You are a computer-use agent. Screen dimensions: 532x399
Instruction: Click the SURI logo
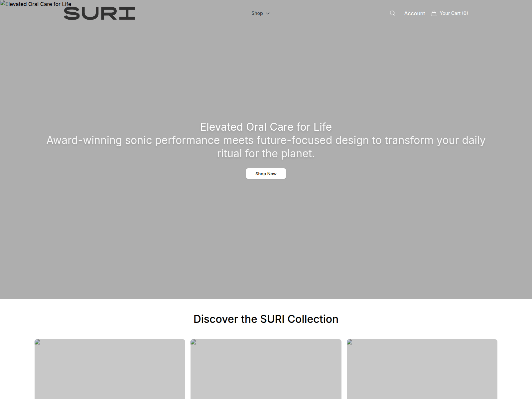click(99, 13)
